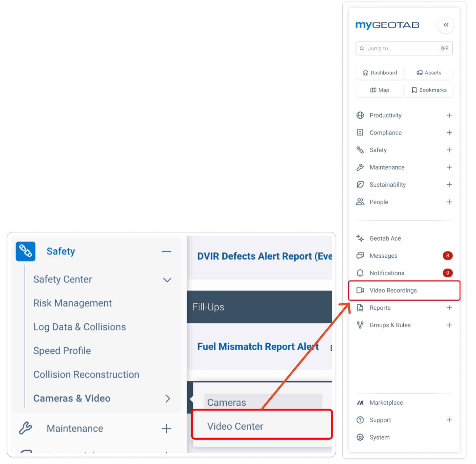Click the Messages chat icon

tap(360, 256)
